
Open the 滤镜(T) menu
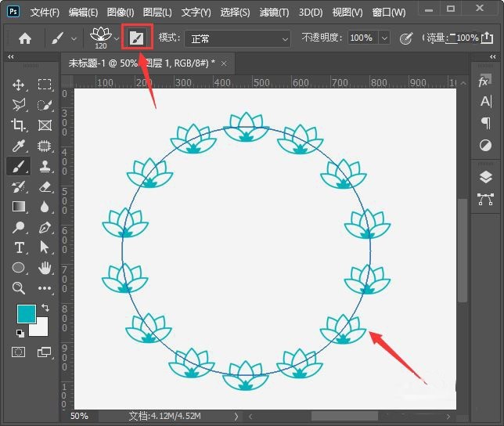(273, 13)
